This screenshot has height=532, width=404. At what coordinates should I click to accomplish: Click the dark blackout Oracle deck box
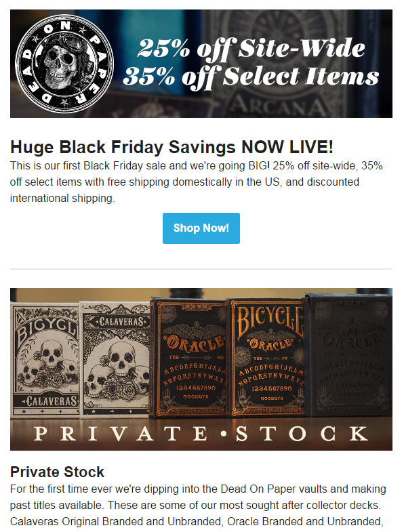tap(348, 354)
